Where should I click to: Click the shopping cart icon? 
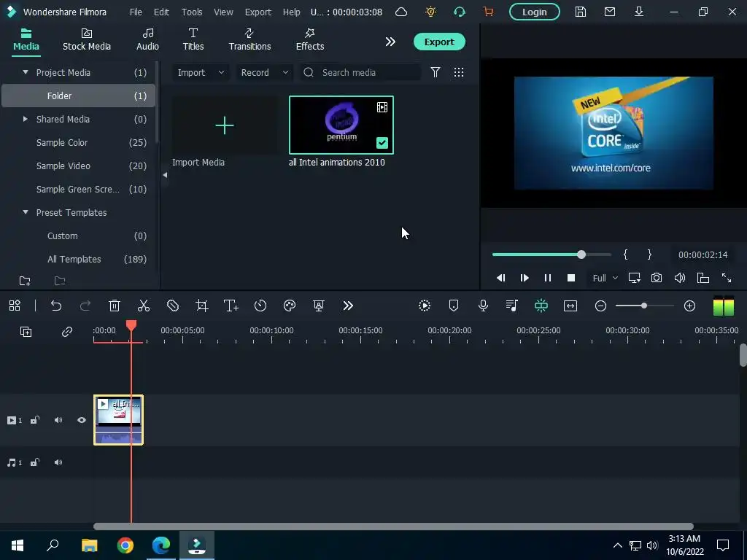click(x=488, y=12)
